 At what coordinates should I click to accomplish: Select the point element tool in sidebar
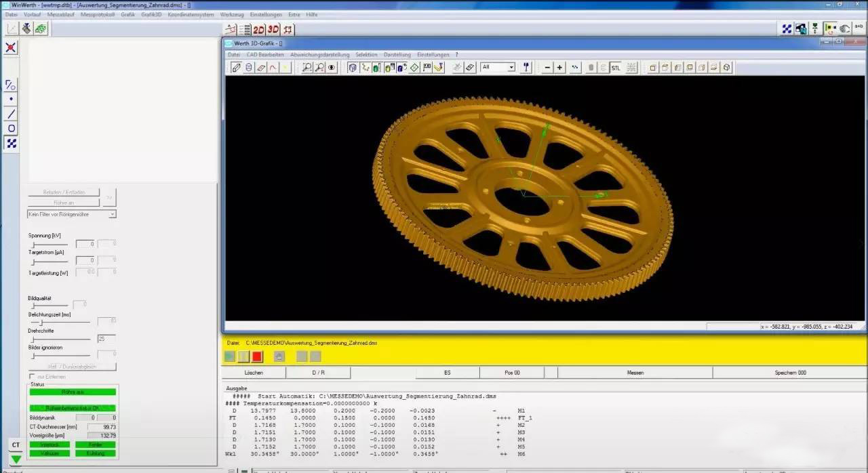(x=11, y=100)
